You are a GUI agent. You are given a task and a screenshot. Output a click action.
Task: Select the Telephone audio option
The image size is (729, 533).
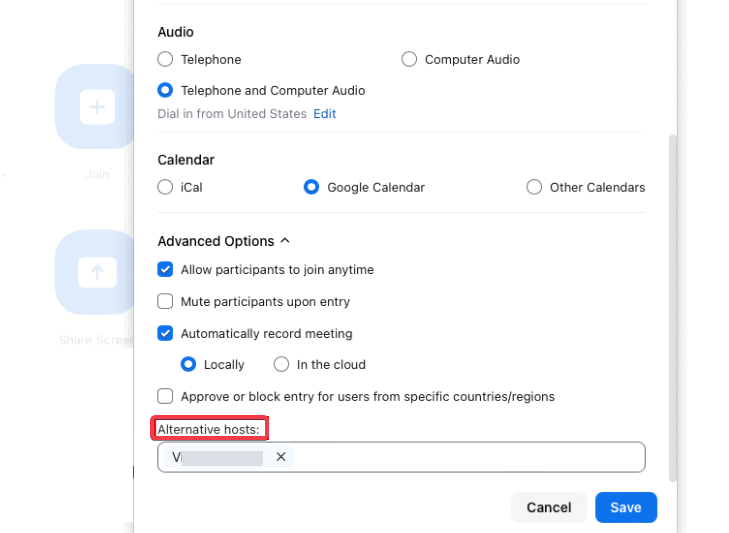click(x=166, y=60)
